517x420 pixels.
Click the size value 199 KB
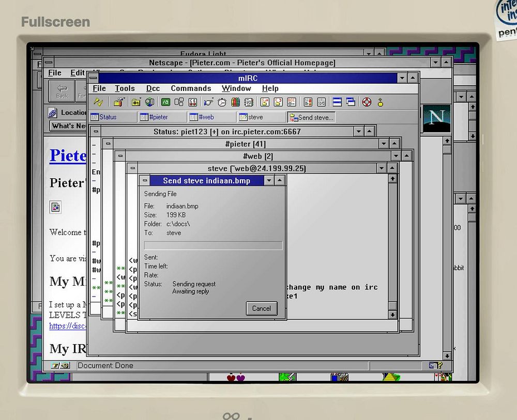176,215
